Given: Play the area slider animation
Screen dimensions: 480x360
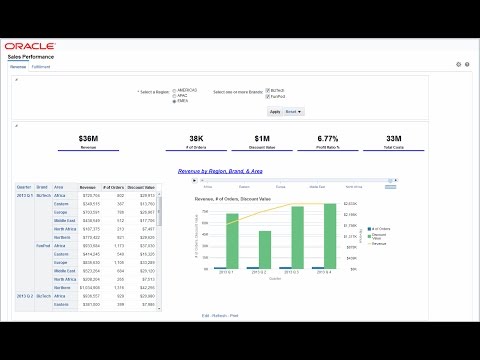Looking at the screenshot, I should coord(194,180).
